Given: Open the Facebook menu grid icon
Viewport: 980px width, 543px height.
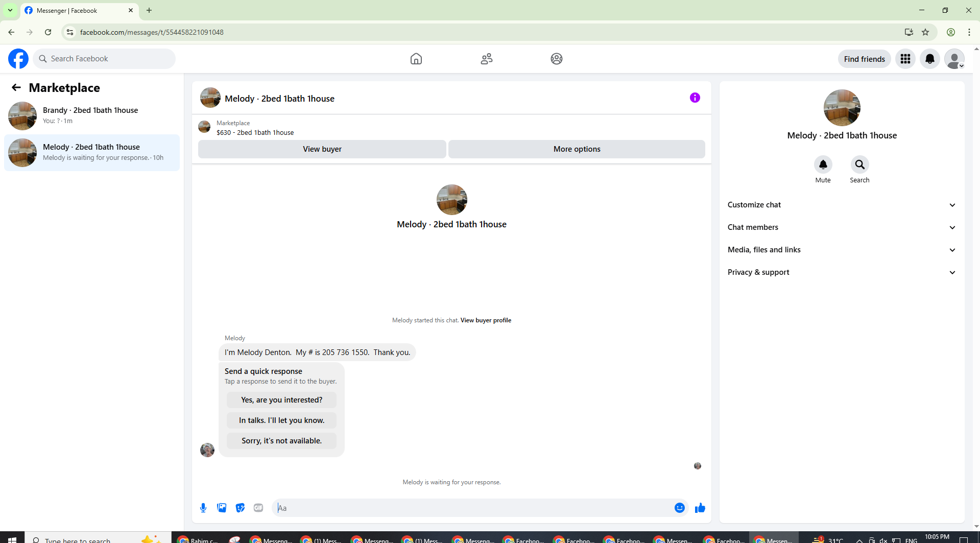Looking at the screenshot, I should click(905, 59).
